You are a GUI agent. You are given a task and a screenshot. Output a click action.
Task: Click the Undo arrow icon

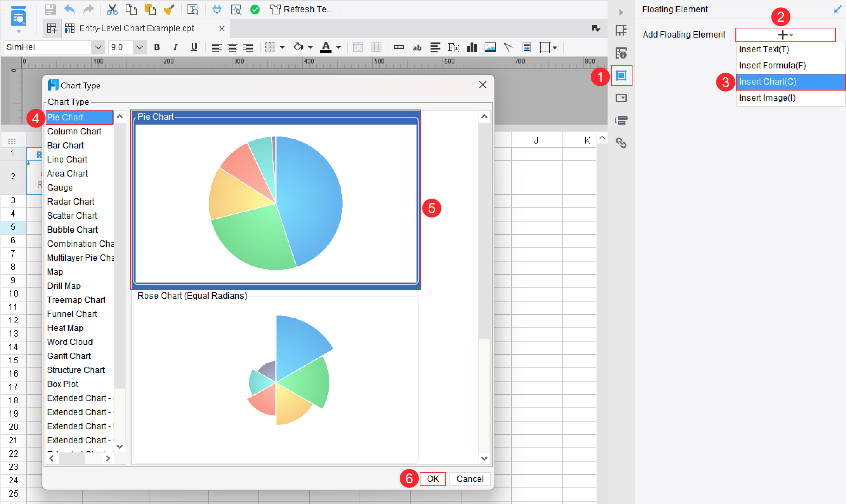click(x=70, y=9)
